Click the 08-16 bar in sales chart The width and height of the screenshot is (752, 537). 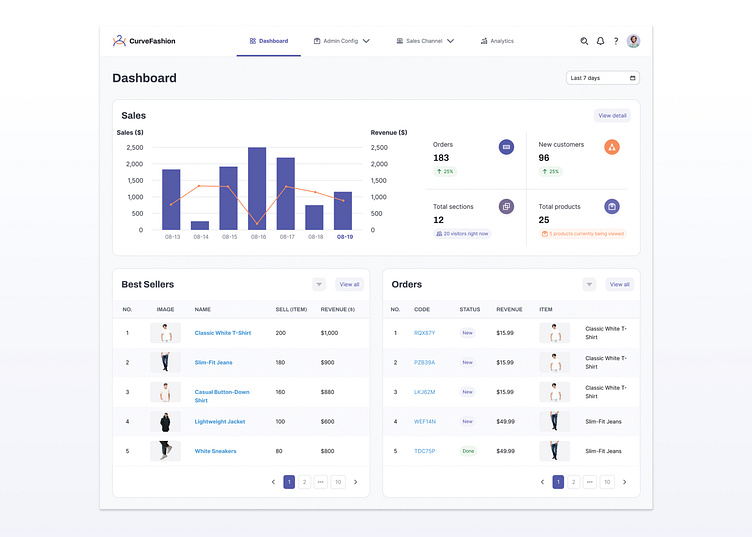pos(257,188)
